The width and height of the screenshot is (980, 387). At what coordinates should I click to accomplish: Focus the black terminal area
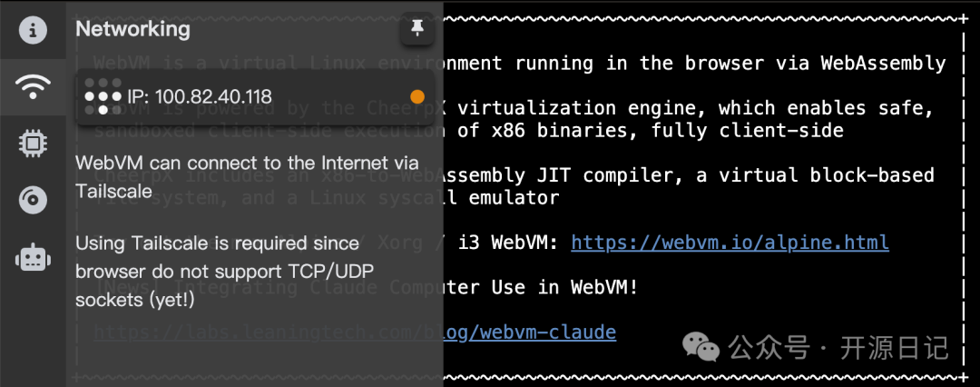click(706, 194)
